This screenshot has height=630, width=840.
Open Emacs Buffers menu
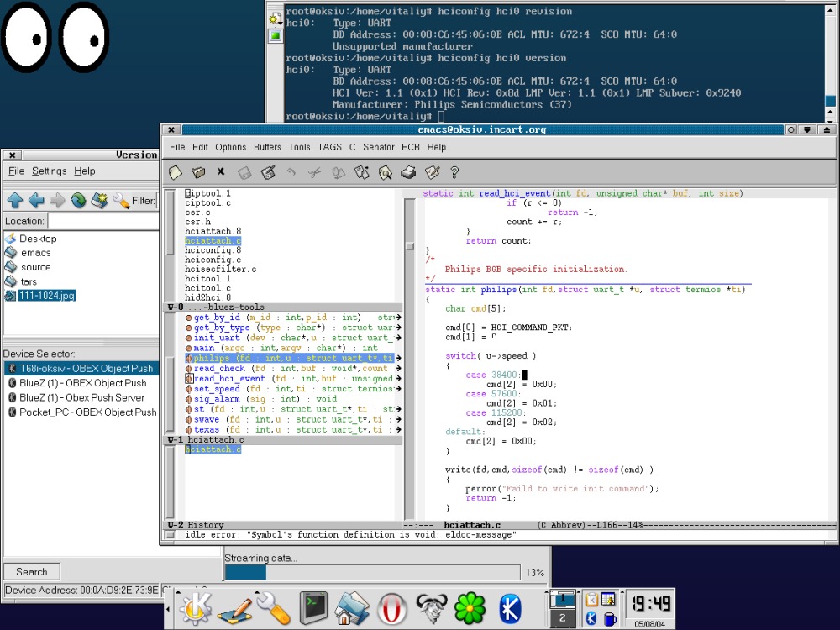pyautogui.click(x=267, y=147)
